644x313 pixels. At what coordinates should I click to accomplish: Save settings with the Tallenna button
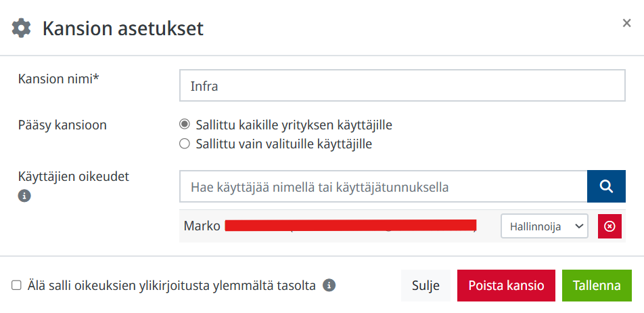(x=597, y=285)
